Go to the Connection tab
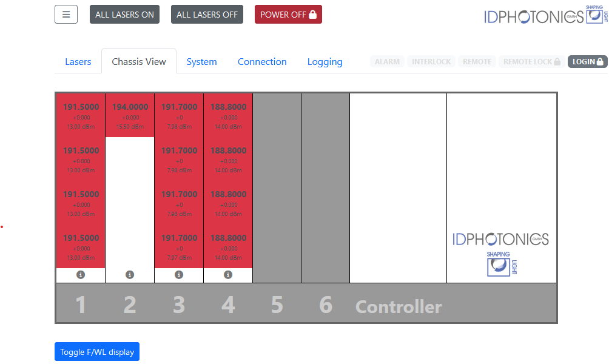609x364 pixels. (x=262, y=62)
